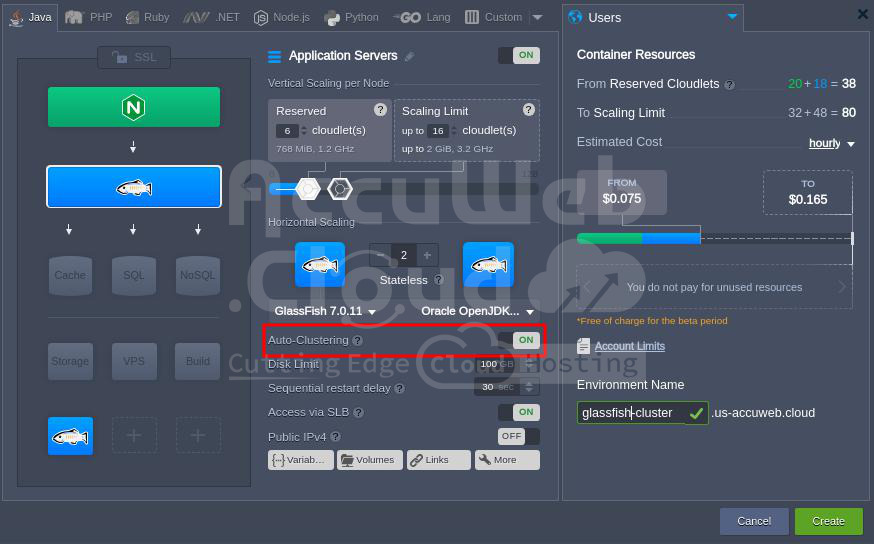874x544 pixels.
Task: Add a Cache node
Action: 70,275
